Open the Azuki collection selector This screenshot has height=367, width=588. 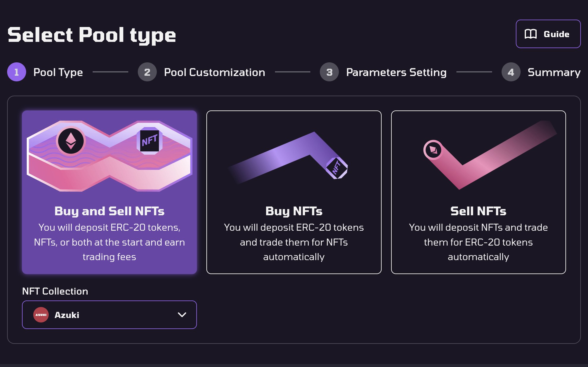(109, 315)
